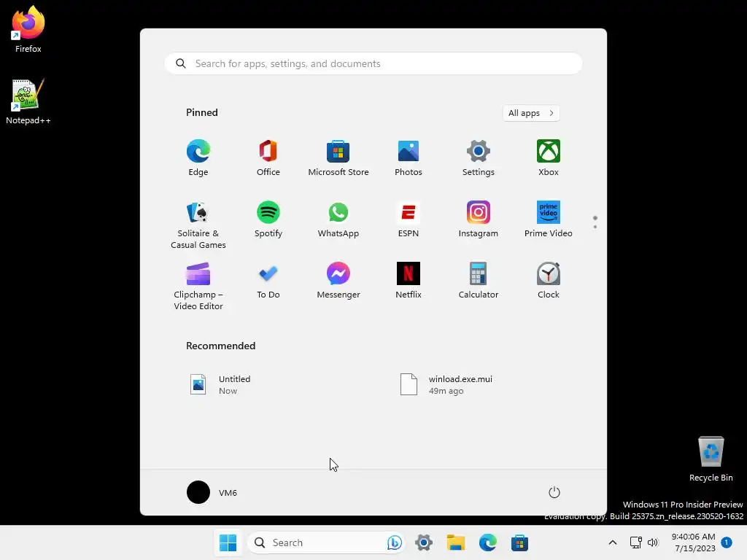The height and width of the screenshot is (560, 747).
Task: Click the volume speaker icon
Action: point(653,542)
